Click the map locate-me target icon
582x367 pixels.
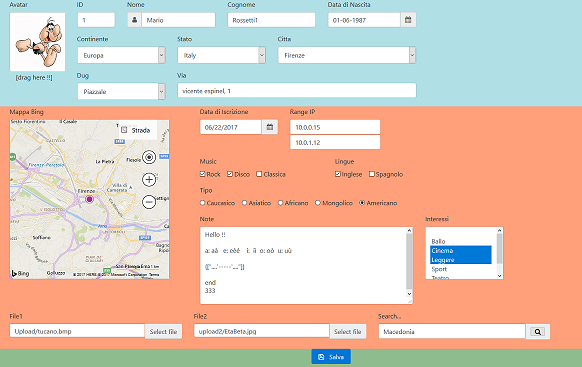(x=149, y=157)
